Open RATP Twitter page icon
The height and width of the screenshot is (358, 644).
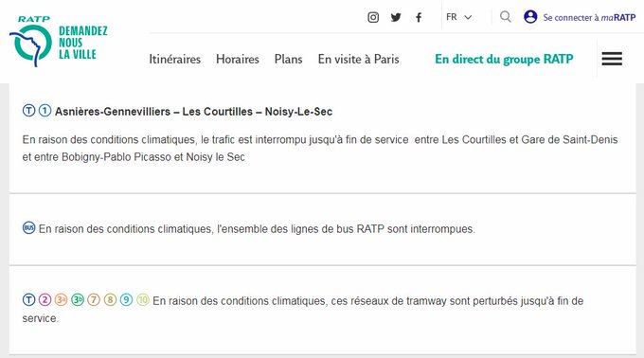[396, 17]
